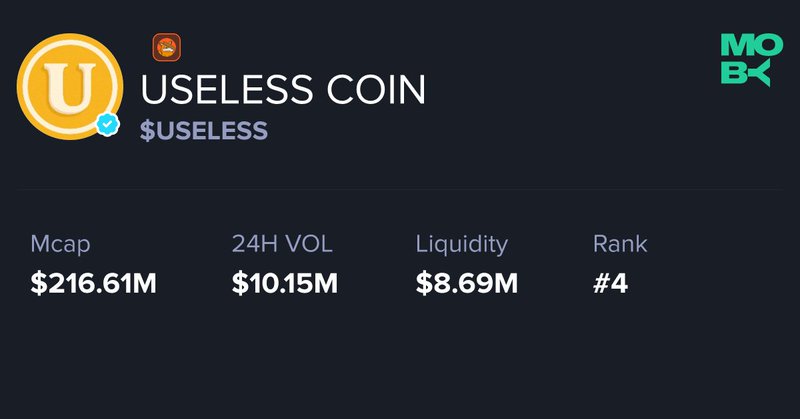Viewport: 800px width, 419px height.
Task: Select the word USELESS in large title
Action: point(226,89)
